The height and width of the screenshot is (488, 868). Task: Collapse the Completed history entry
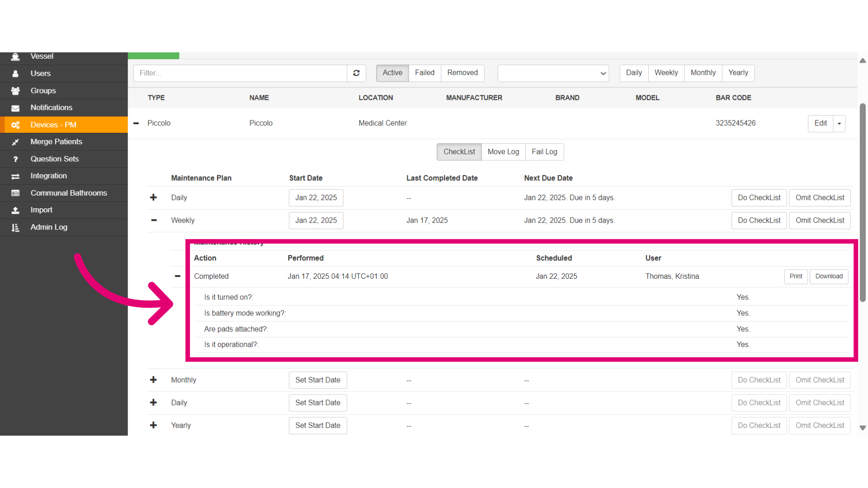pyautogui.click(x=178, y=276)
